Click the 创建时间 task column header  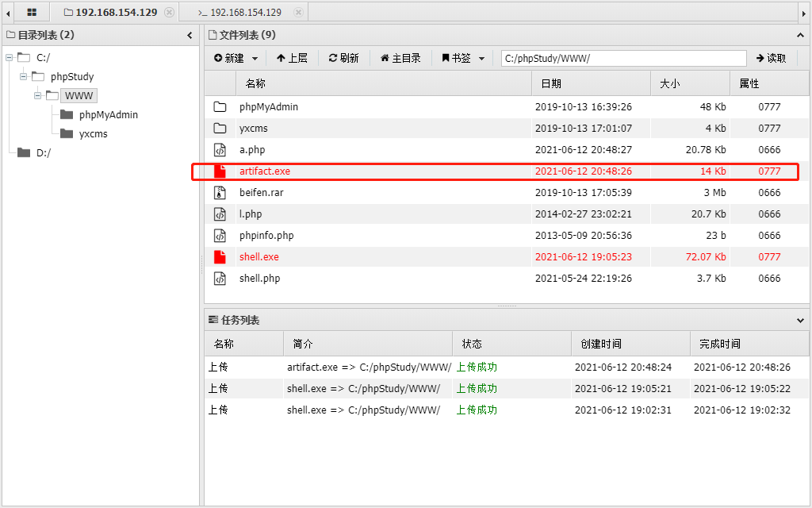(630, 344)
